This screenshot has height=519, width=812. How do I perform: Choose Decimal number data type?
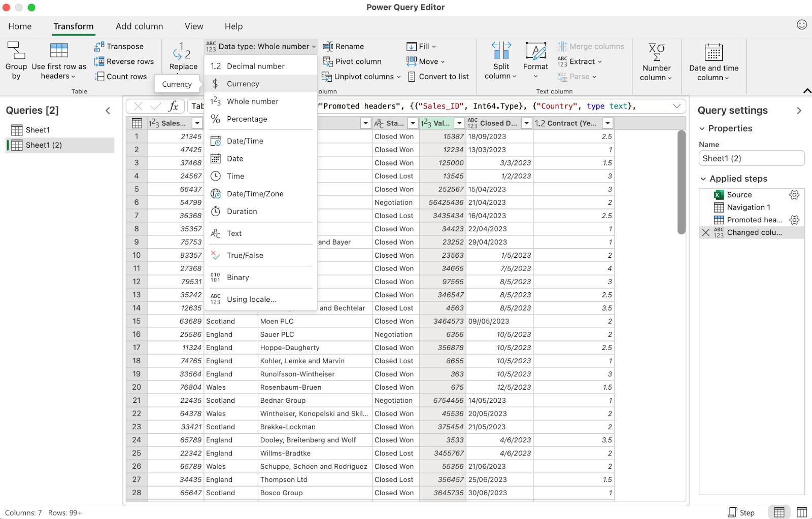click(261, 66)
